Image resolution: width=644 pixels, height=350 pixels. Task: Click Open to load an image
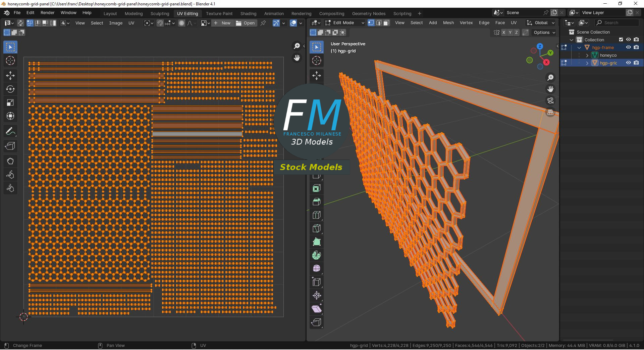246,23
